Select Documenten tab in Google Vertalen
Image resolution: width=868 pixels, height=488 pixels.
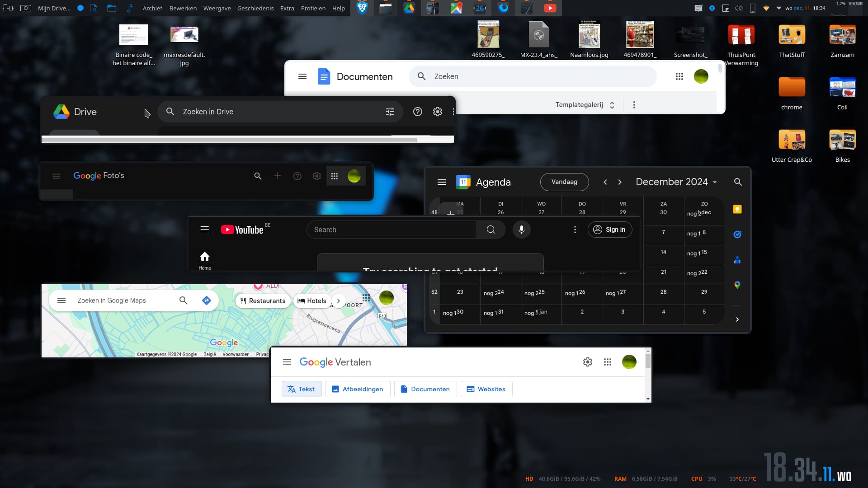425,389
